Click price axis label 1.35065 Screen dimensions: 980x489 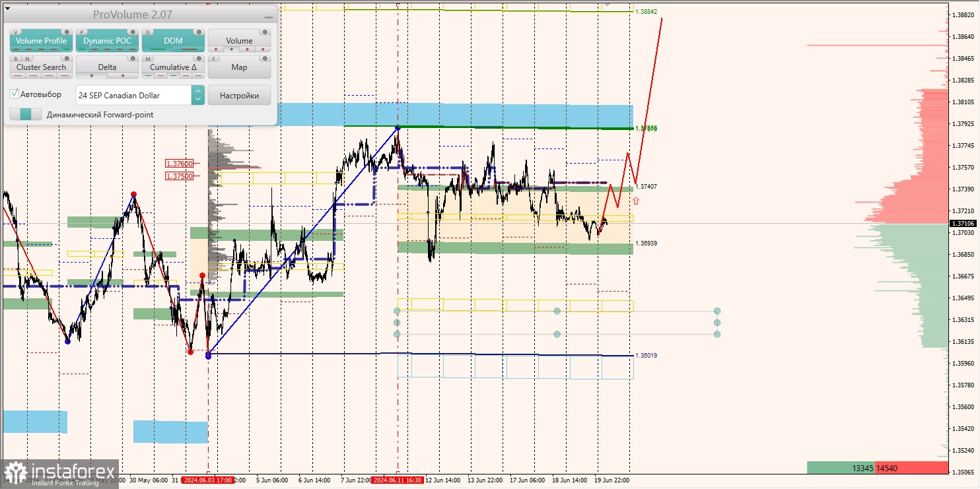click(964, 473)
